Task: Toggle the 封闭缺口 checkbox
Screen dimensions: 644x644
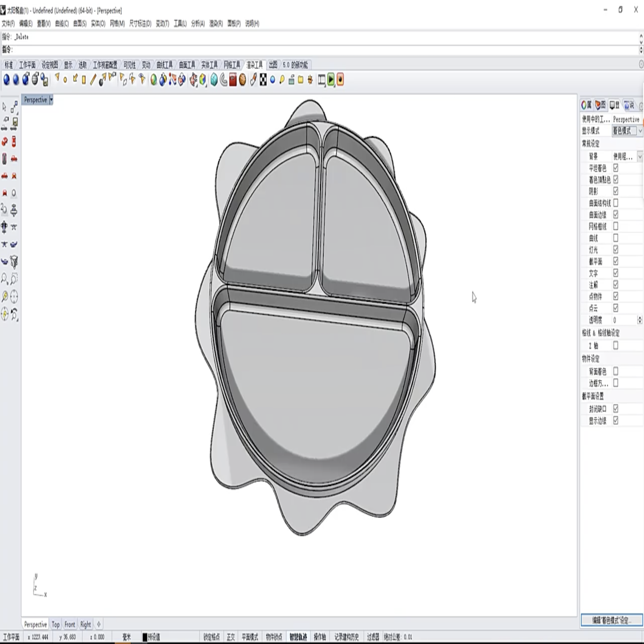Action: (x=616, y=408)
